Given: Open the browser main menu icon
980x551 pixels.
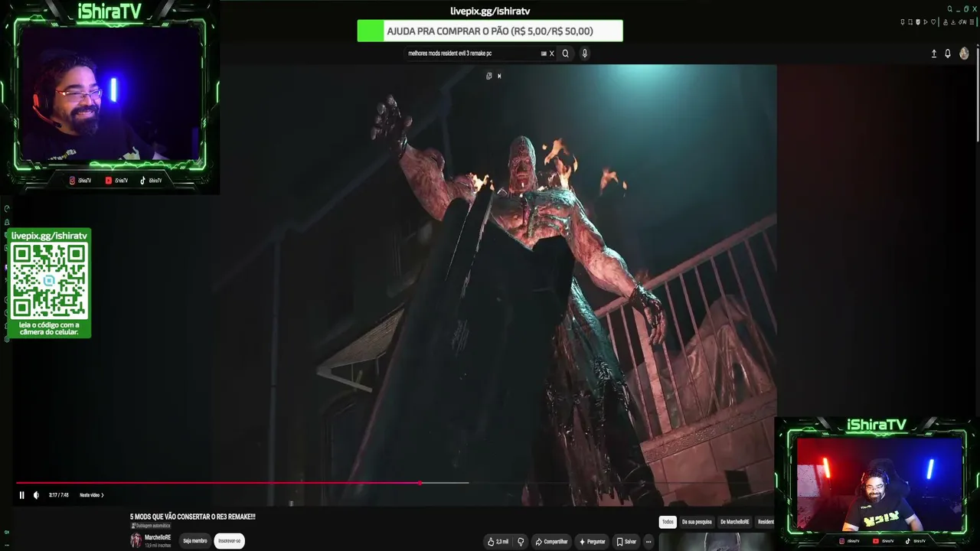Looking at the screenshot, I should tap(972, 22).
